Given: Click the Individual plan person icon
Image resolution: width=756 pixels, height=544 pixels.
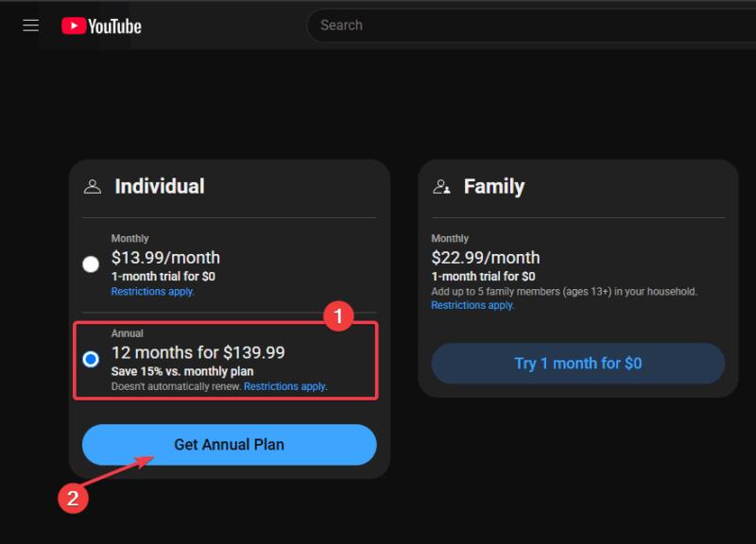Looking at the screenshot, I should [91, 186].
